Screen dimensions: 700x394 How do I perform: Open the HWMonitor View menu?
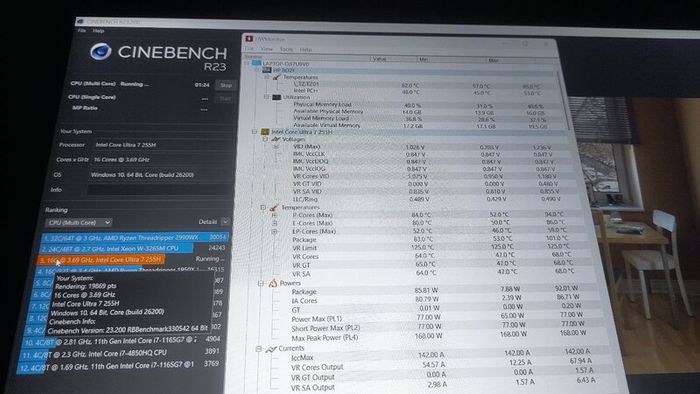(266, 49)
